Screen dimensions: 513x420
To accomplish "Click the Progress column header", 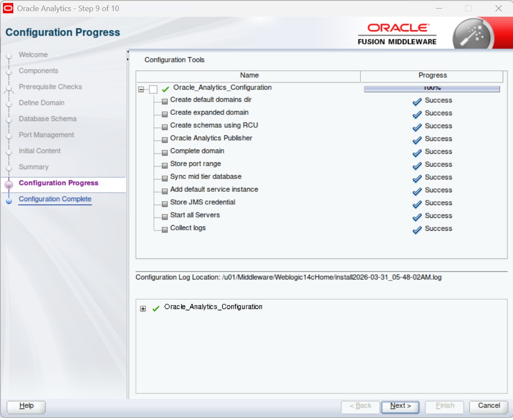I will pyautogui.click(x=432, y=76).
